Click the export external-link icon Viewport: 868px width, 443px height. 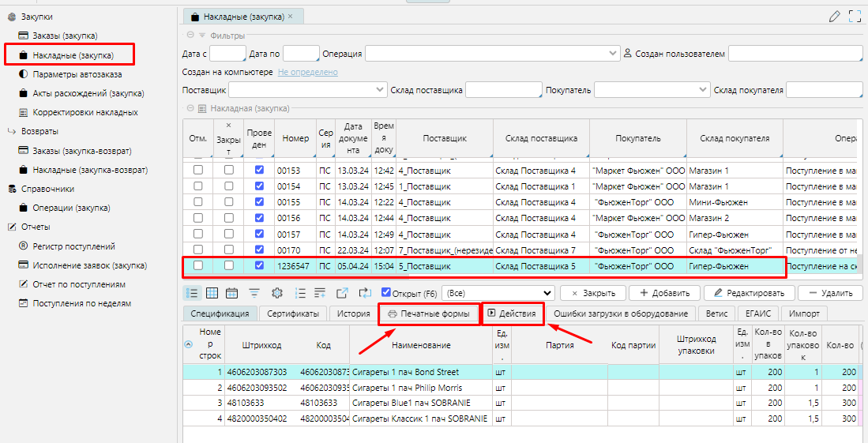point(342,293)
